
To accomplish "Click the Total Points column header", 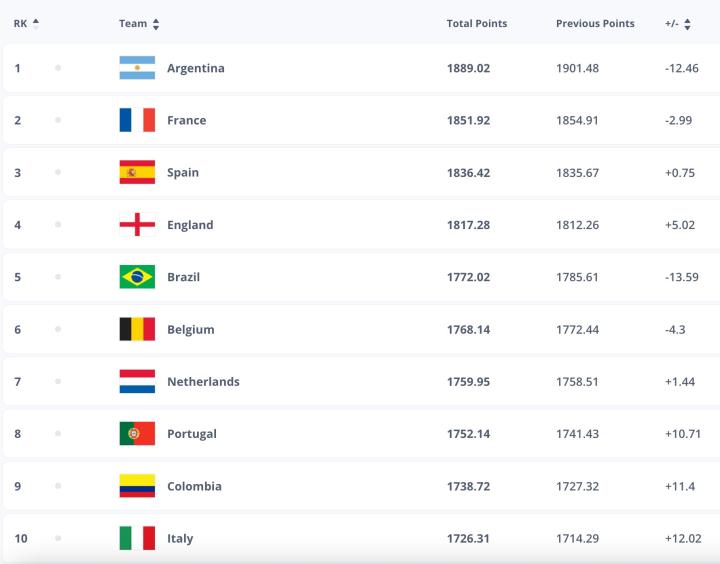I will click(x=476, y=23).
